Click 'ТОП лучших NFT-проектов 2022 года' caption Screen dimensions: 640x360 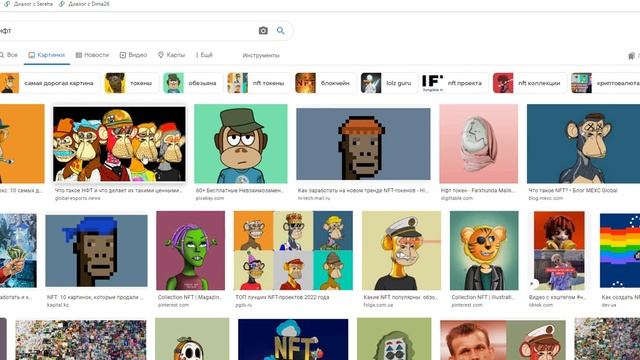(x=282, y=298)
